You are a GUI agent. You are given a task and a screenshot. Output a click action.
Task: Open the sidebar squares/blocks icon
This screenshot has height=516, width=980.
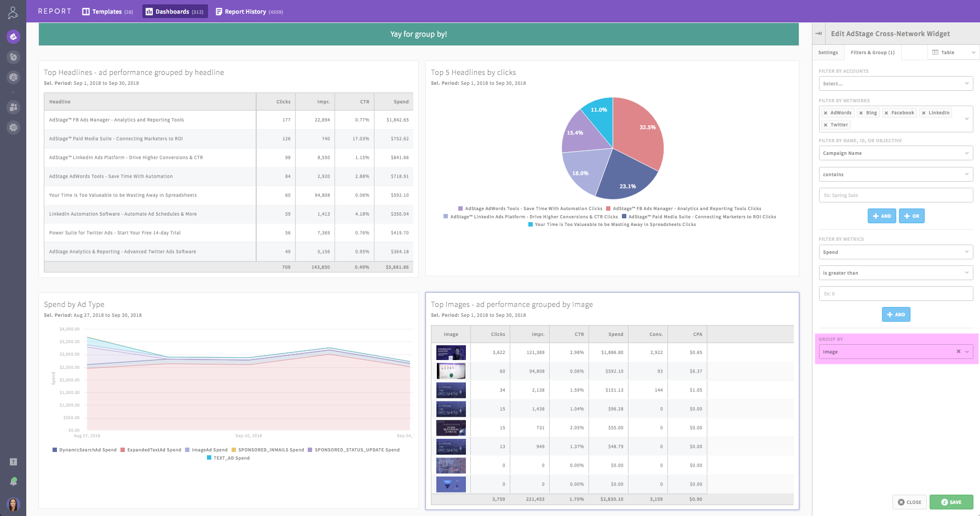coord(13,107)
